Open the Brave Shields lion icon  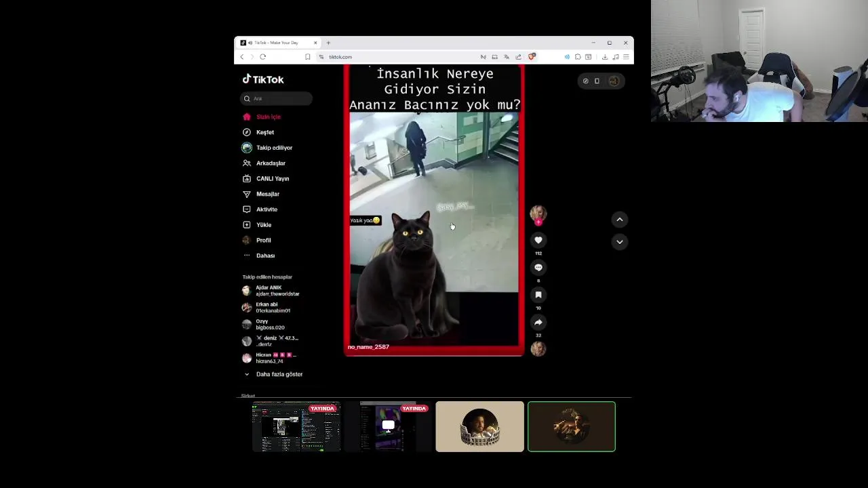pos(532,57)
